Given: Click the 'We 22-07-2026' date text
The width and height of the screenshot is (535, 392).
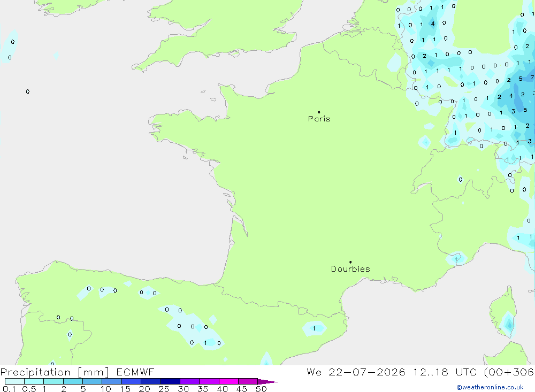Looking at the screenshot, I should pos(356,372).
